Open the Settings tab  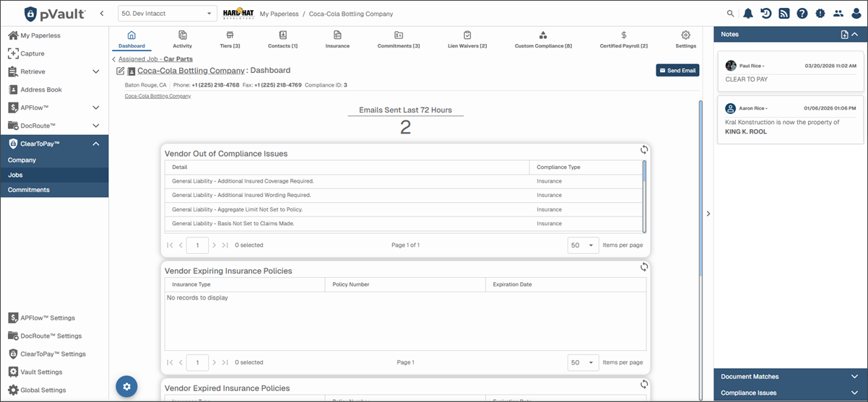point(686,40)
